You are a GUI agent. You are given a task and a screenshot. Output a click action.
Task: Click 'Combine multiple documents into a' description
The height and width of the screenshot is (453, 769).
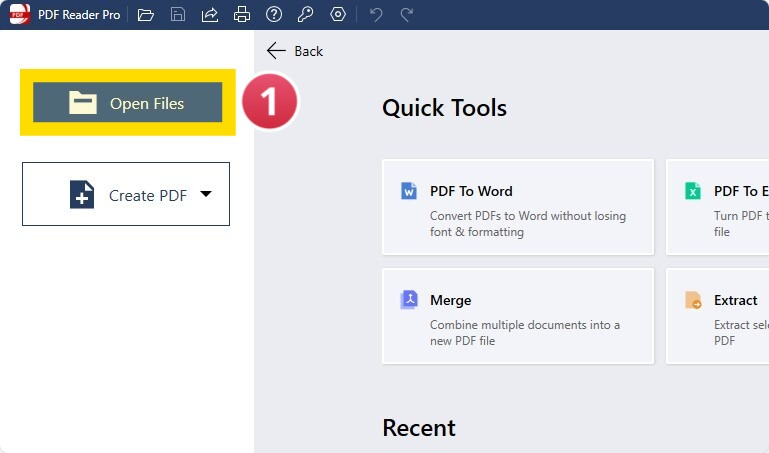tap(525, 325)
